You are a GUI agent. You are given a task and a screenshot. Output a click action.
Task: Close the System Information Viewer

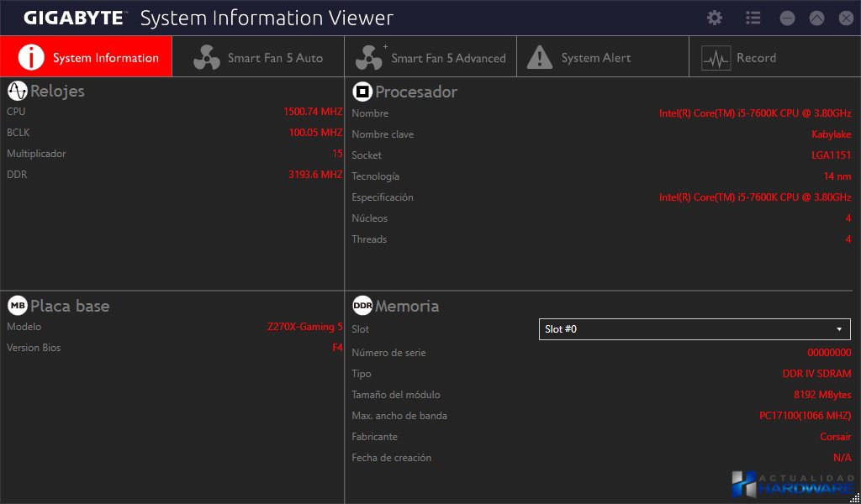coord(846,18)
